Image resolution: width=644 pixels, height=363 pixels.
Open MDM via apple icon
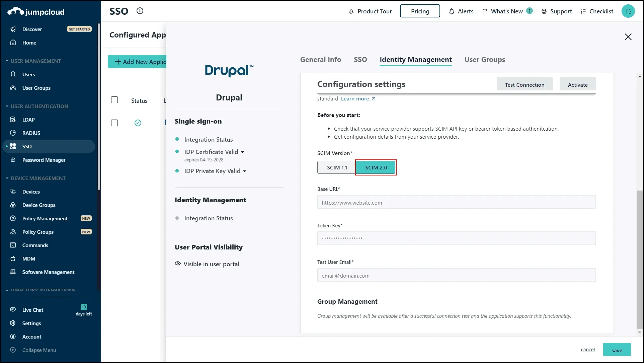tap(13, 259)
